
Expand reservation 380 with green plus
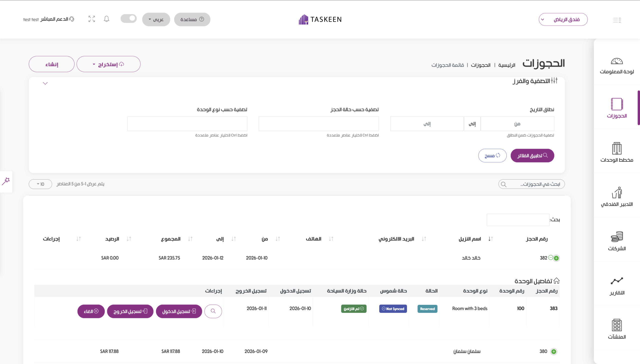click(x=554, y=352)
